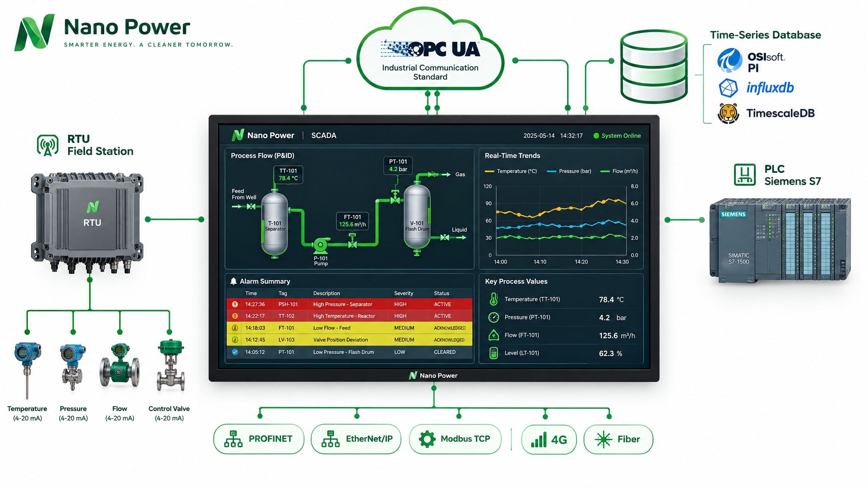Screen dimensions: 868x488
Task: Click the Nano Power label below the monitor
Action: tap(439, 375)
